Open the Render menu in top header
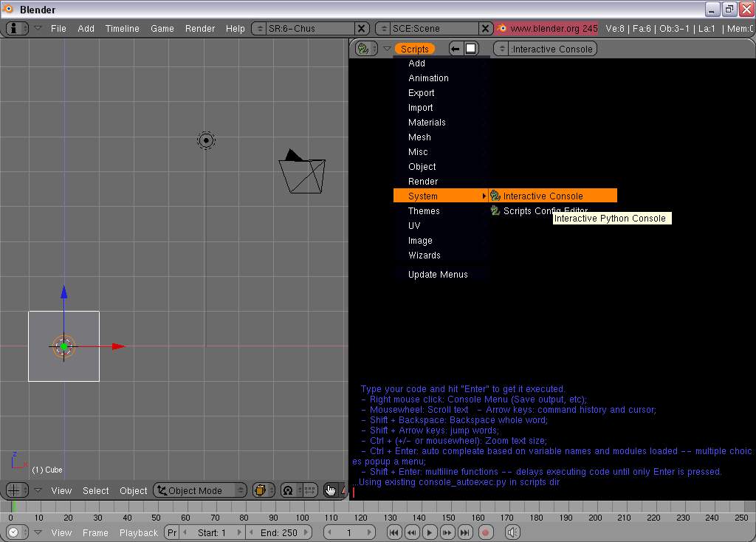This screenshot has width=756, height=542. (199, 29)
